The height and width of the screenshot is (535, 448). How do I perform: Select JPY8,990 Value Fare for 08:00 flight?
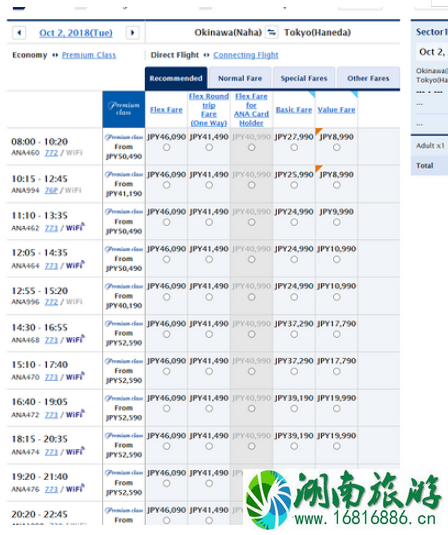[337, 147]
